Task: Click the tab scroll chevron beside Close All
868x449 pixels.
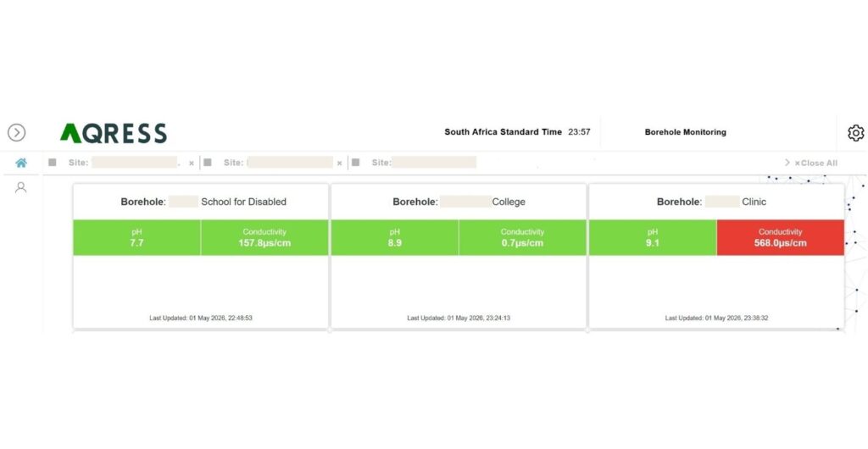Action: (787, 163)
